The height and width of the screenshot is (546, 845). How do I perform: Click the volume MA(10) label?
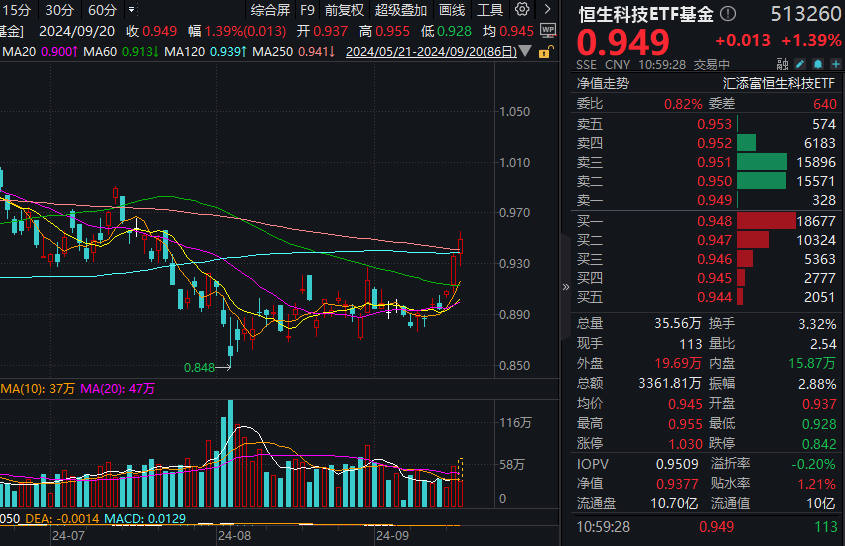click(38, 388)
